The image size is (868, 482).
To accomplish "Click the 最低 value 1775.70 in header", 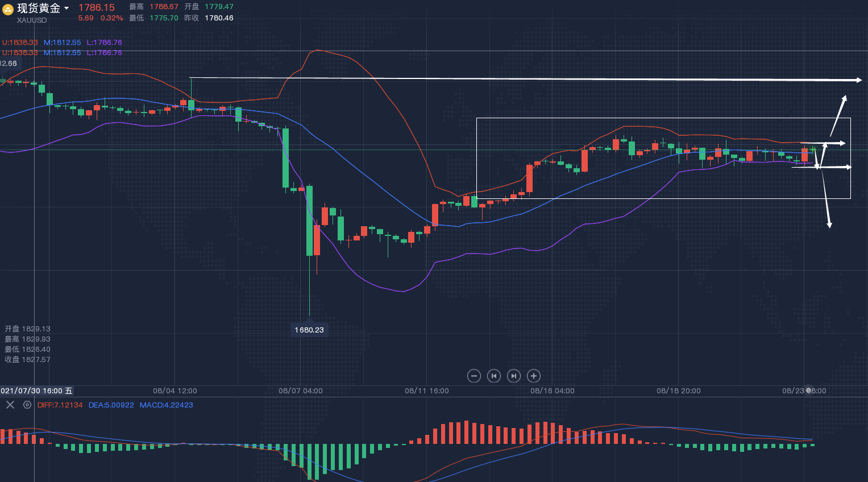I will click(x=164, y=18).
